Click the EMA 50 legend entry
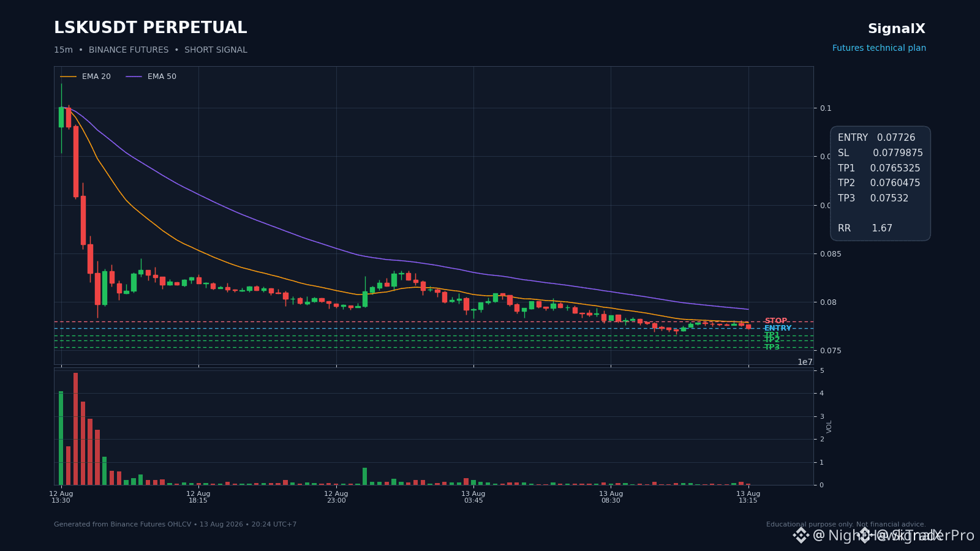 (x=151, y=77)
